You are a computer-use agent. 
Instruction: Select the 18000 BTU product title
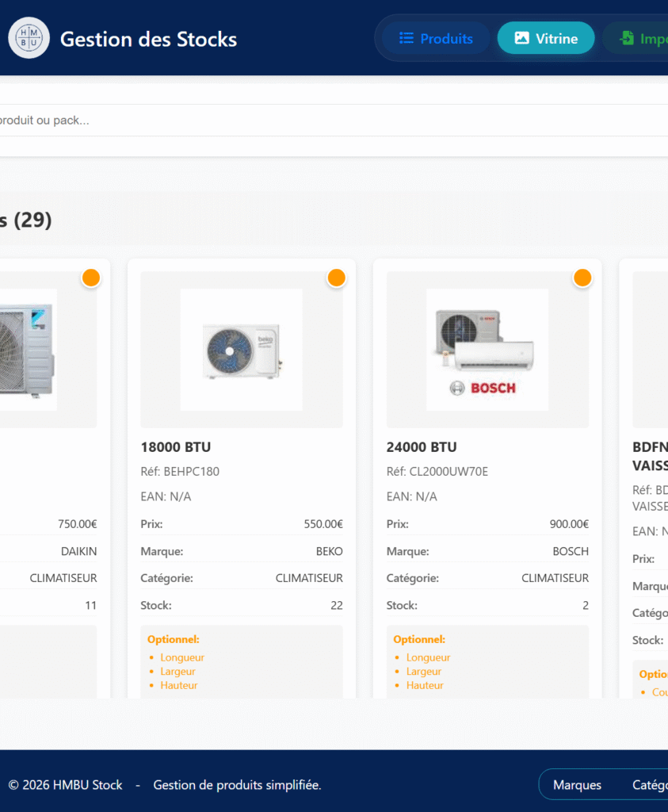(176, 447)
